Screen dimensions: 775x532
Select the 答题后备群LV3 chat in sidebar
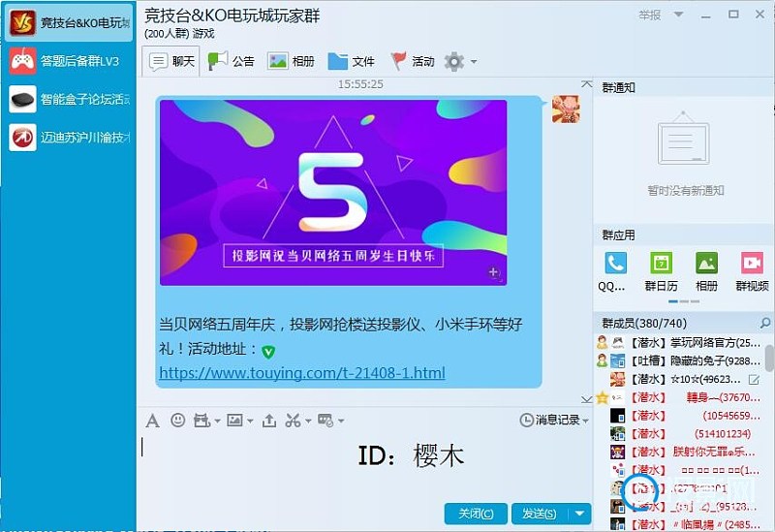68,61
